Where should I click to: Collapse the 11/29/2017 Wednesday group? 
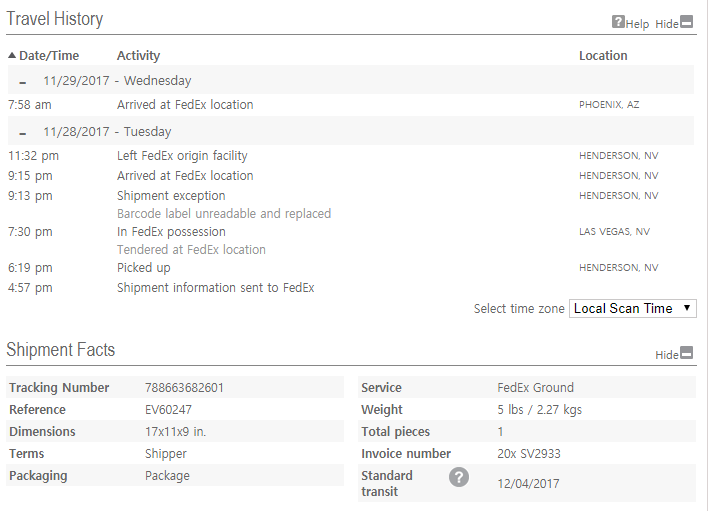tap(23, 82)
